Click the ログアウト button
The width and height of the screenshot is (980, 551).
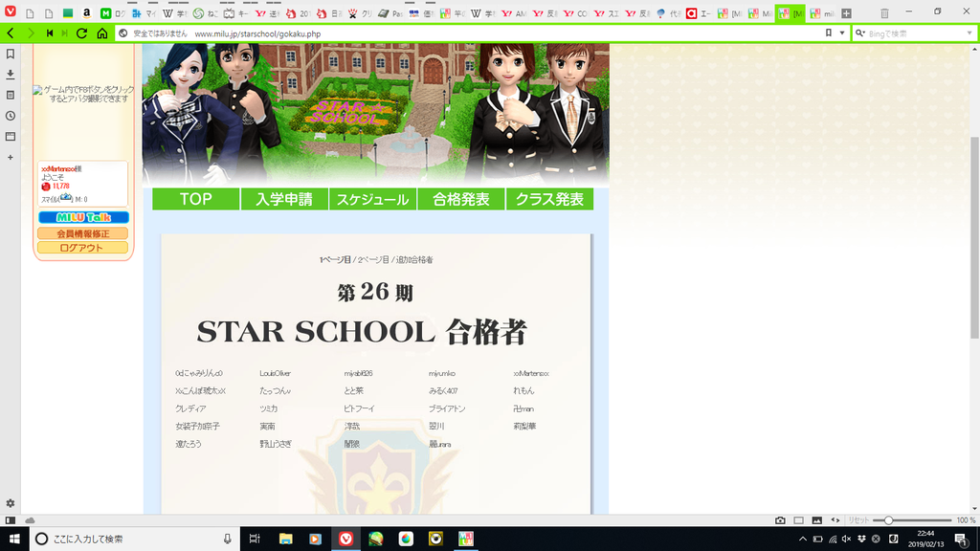[x=82, y=248]
